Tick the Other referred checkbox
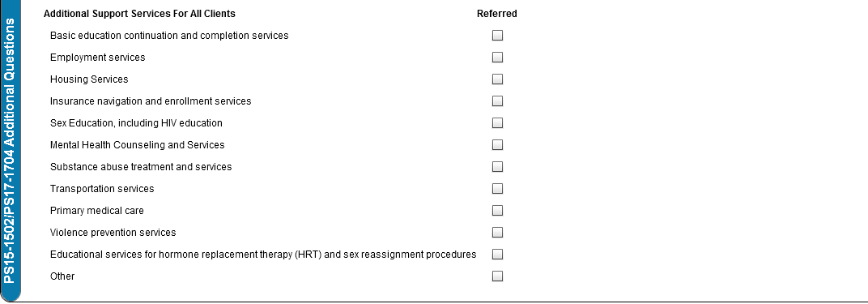The height and width of the screenshot is (304, 868). 497,276
